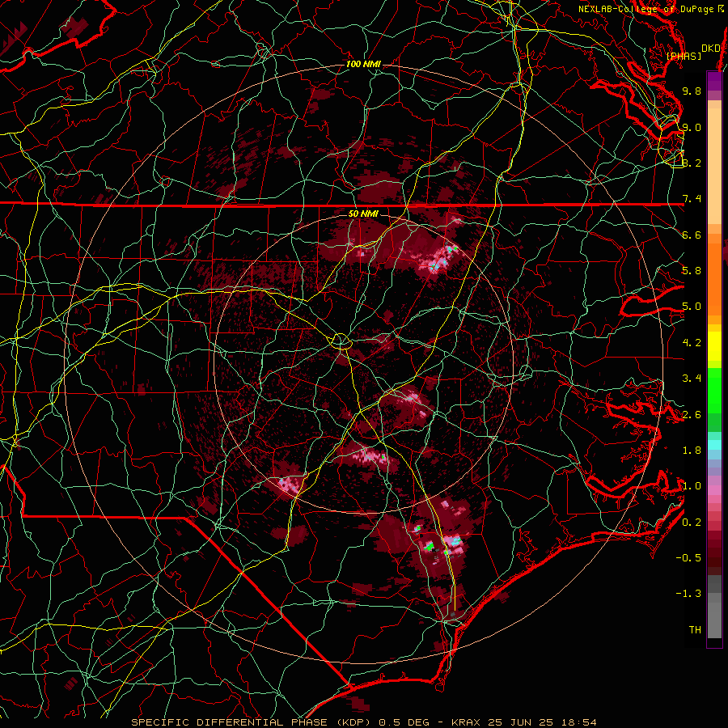
Task: Pick the cyan segment of the color bar
Action: (x=714, y=444)
